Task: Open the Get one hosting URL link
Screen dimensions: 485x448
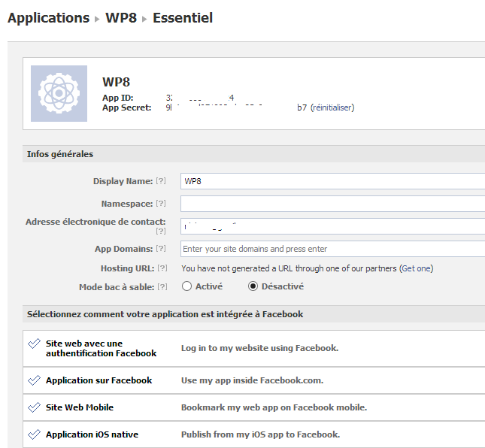Action: pyautogui.click(x=417, y=268)
